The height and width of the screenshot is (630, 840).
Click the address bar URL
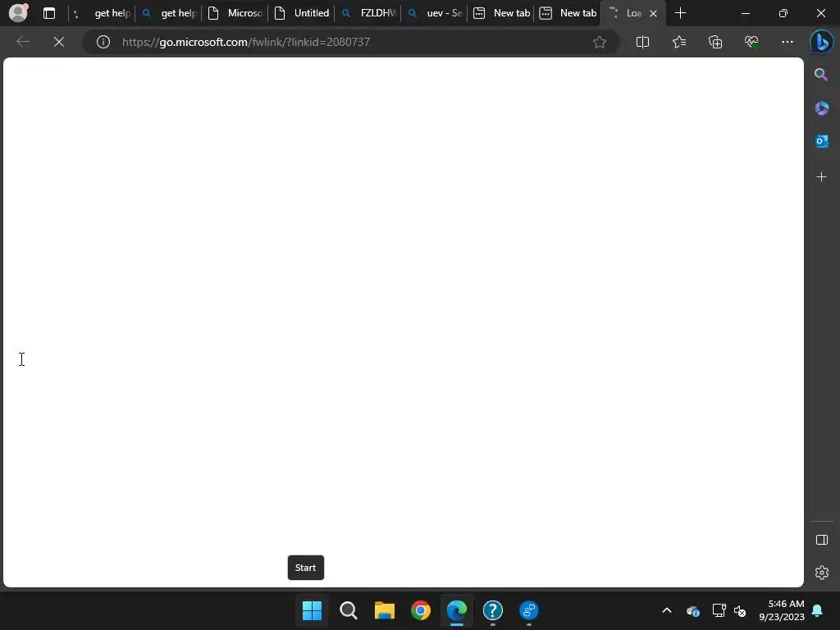(x=245, y=42)
